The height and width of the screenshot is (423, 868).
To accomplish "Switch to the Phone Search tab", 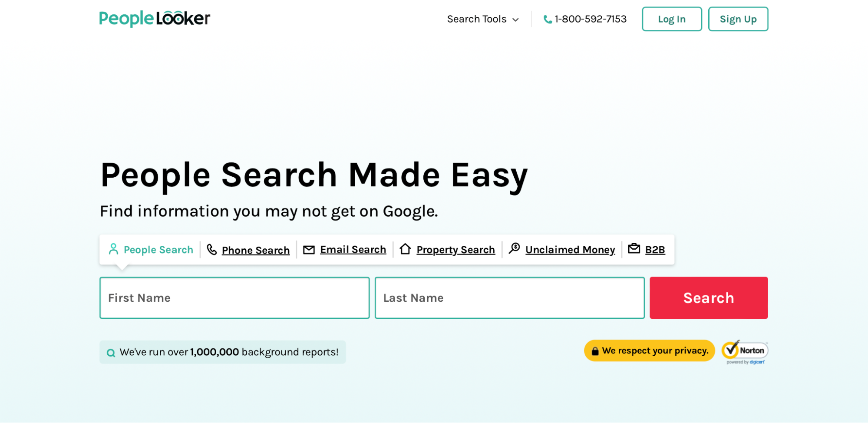I will click(x=248, y=250).
